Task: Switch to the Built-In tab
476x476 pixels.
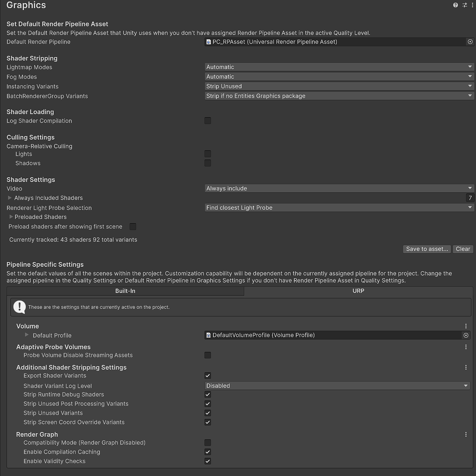Action: pos(125,291)
